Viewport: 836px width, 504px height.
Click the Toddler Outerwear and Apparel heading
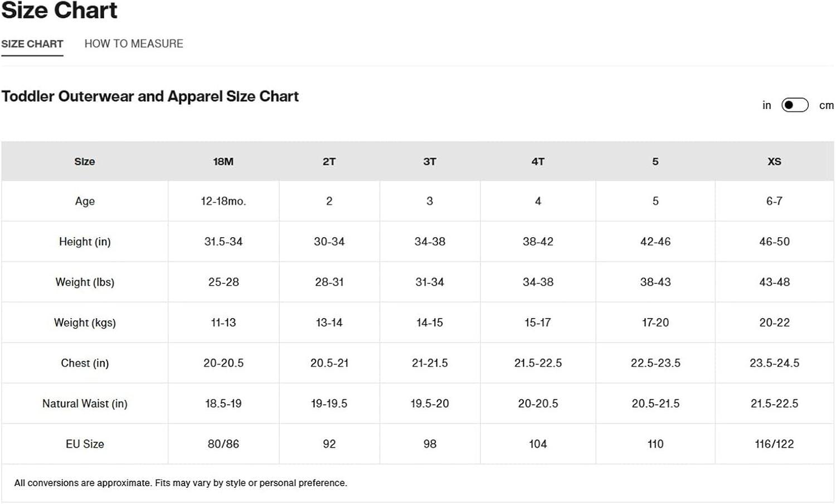tap(150, 96)
